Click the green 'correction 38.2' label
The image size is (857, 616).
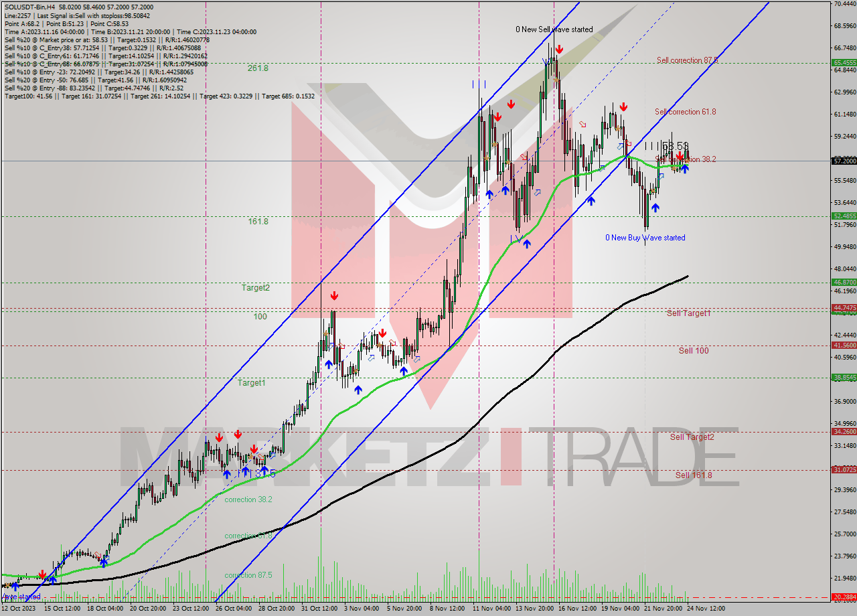[248, 499]
